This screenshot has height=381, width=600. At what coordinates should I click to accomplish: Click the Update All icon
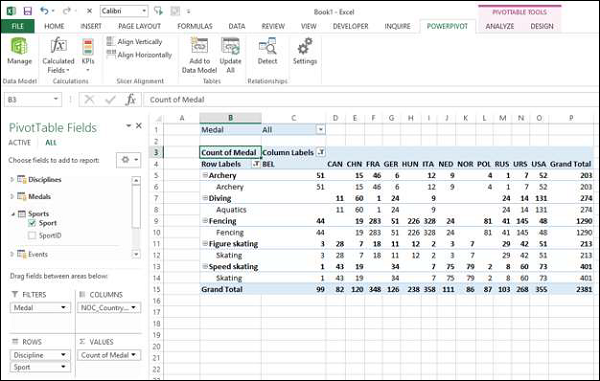pyautogui.click(x=230, y=46)
